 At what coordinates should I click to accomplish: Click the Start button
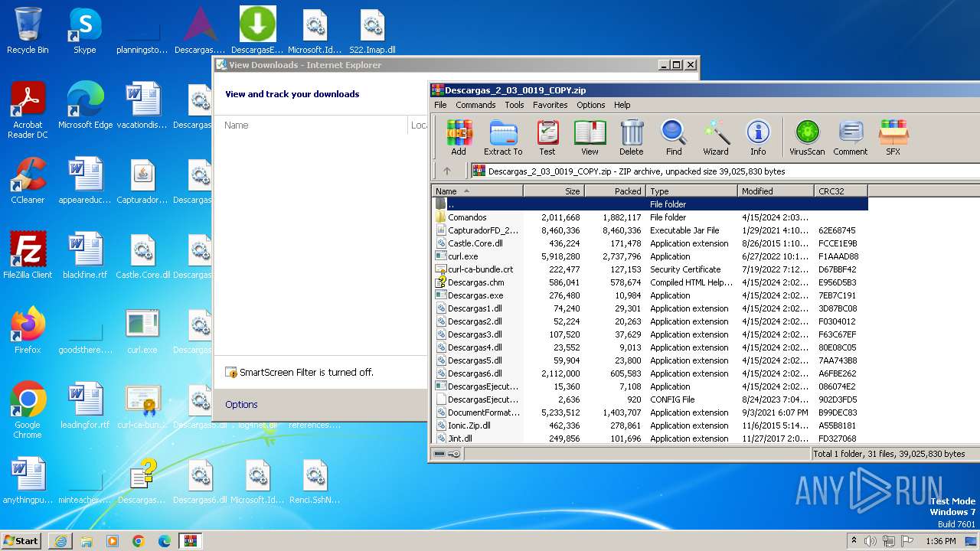21,540
